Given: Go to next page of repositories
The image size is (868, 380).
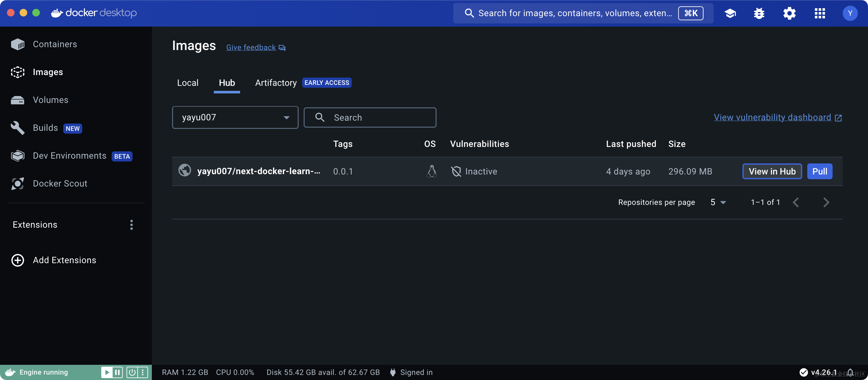Looking at the screenshot, I should 826,202.
